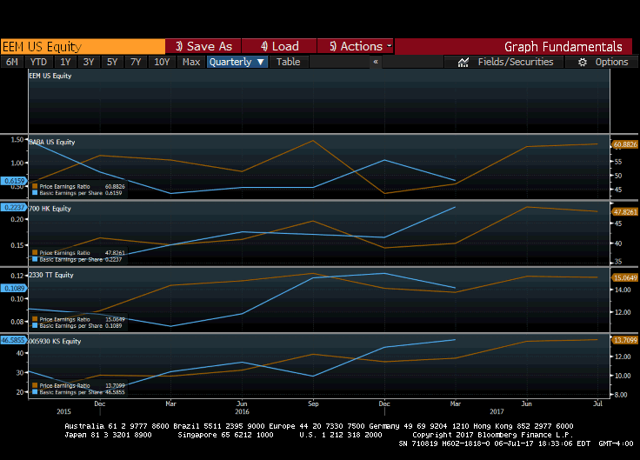Select the 5Y time range
The image size is (640, 460).
pyautogui.click(x=112, y=62)
